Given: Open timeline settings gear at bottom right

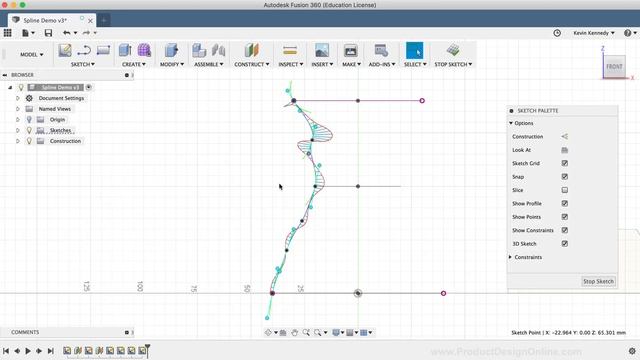Looking at the screenshot, I should (x=632, y=351).
